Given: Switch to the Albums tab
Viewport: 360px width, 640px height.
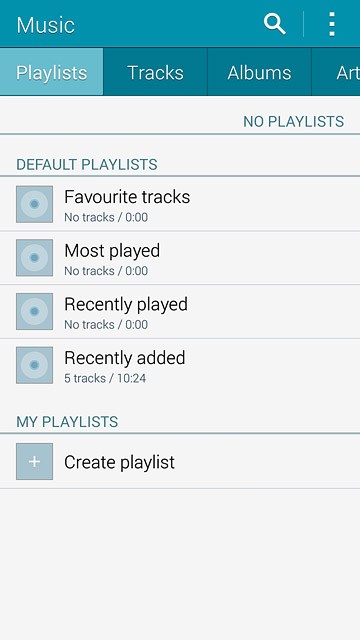Looking at the screenshot, I should tap(259, 72).
